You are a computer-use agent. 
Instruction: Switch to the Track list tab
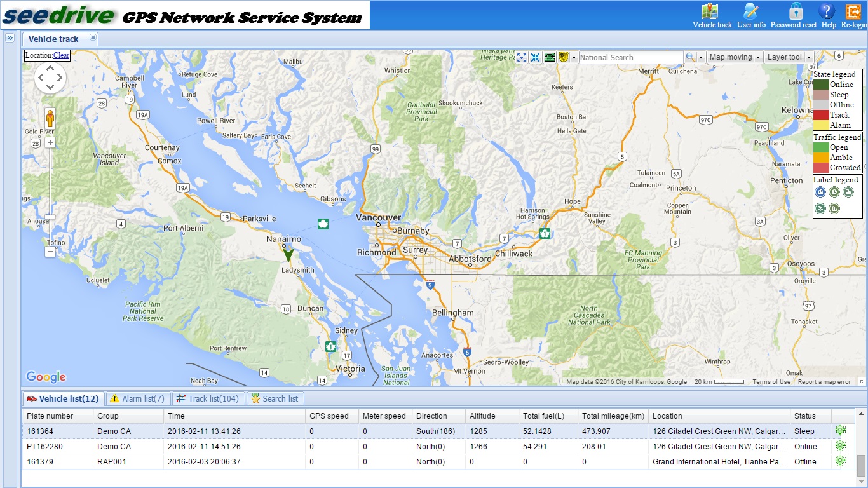coord(208,398)
